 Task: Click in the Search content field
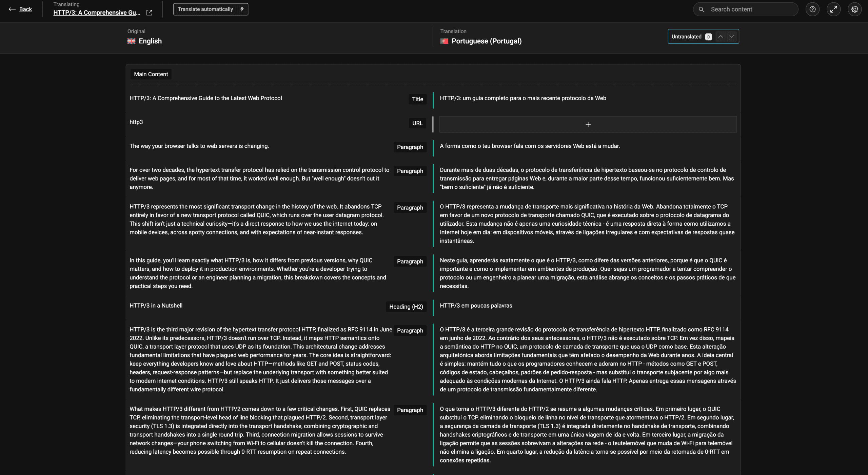751,9
